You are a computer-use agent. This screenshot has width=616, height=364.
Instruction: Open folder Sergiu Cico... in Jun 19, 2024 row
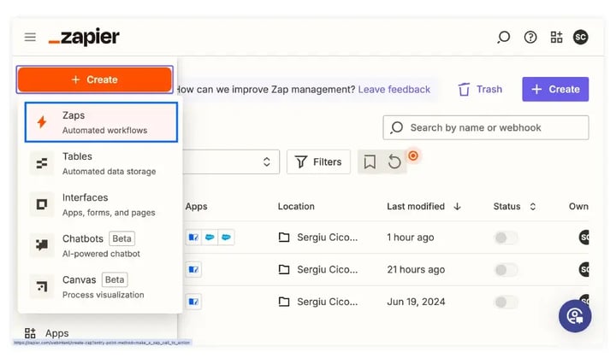(318, 302)
